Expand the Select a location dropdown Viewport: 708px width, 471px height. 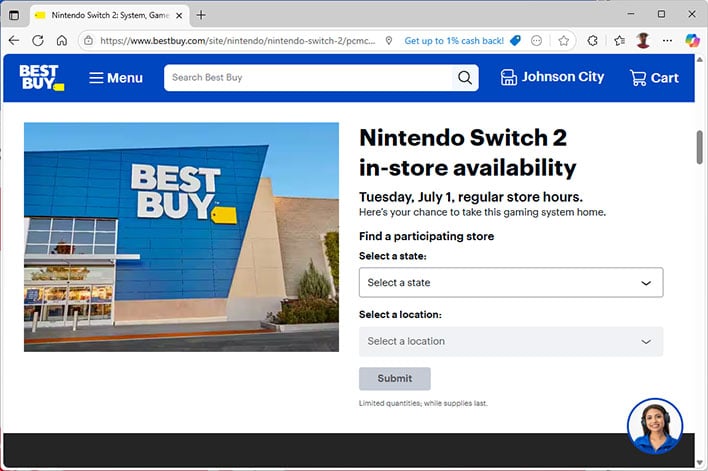(x=511, y=341)
